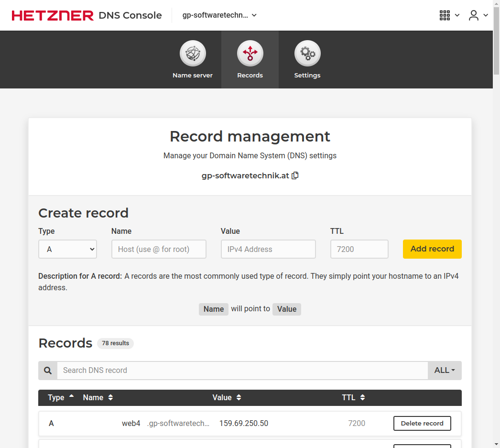Sort records by TTL column
500x448 pixels.
(353, 397)
